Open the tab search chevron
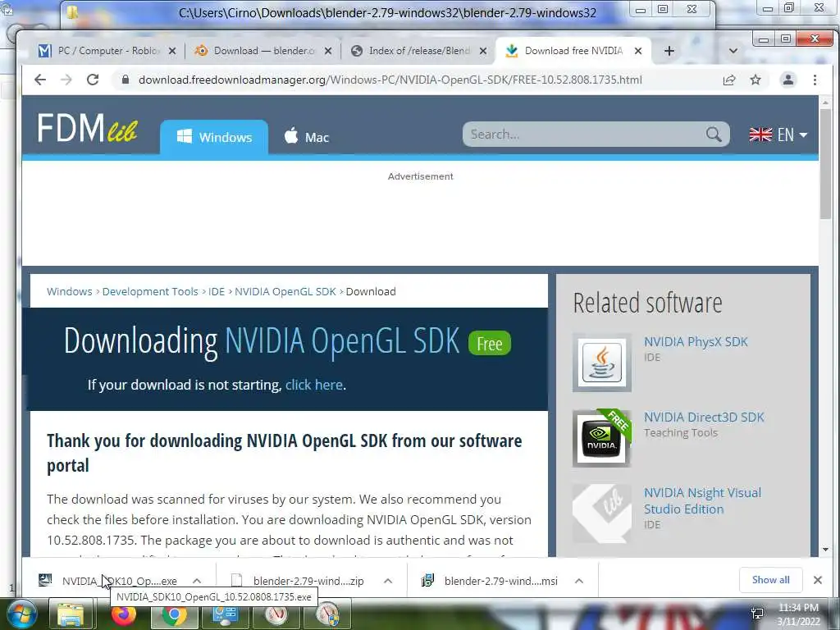This screenshot has height=630, width=840. (x=733, y=51)
